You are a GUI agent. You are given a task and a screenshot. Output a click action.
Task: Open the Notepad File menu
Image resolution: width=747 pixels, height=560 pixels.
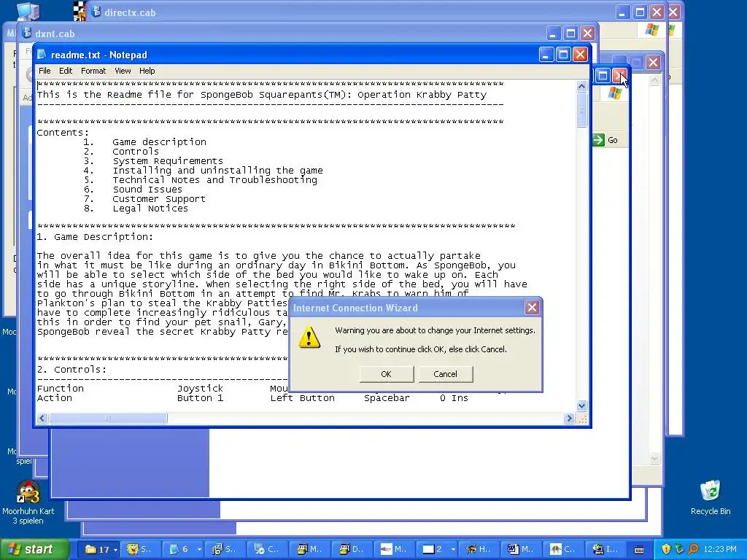(x=44, y=71)
